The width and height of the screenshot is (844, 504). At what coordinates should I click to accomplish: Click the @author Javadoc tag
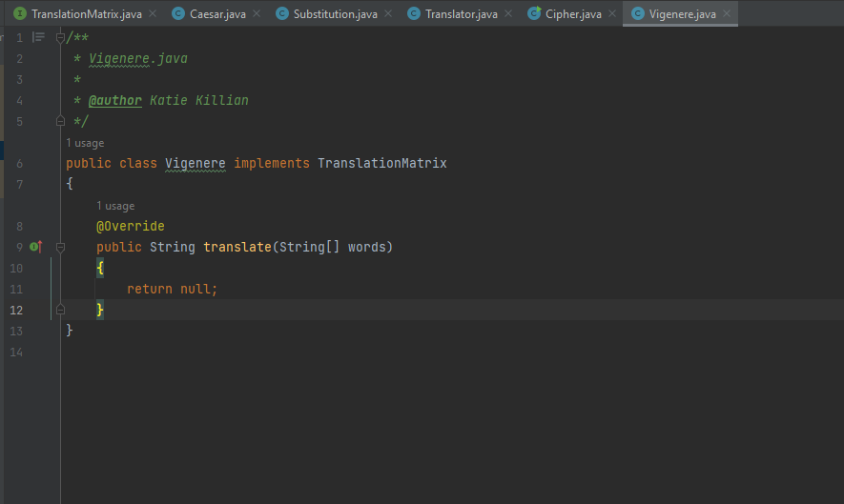pos(115,101)
